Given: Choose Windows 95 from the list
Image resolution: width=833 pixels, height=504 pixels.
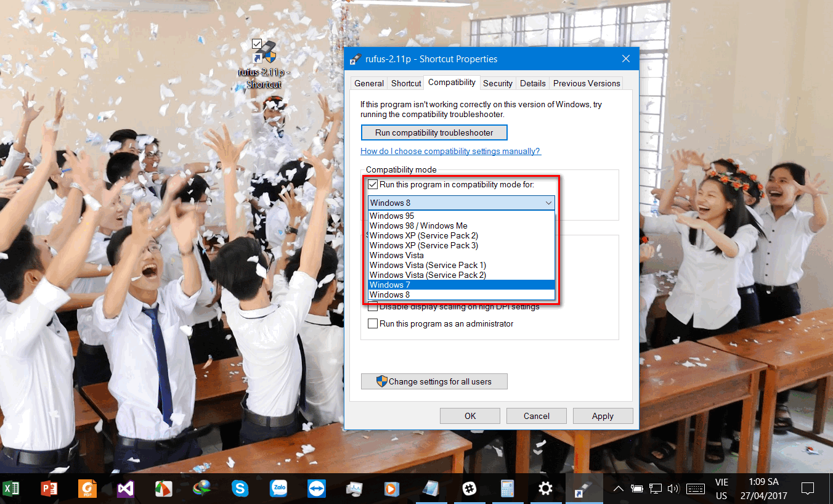Looking at the screenshot, I should pos(461,216).
